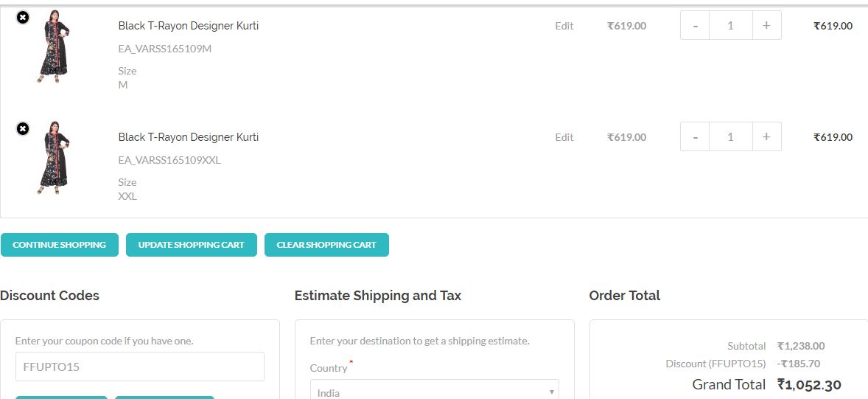Click the Continue Shopping button
Screen dimensions: 868x399
(x=59, y=245)
